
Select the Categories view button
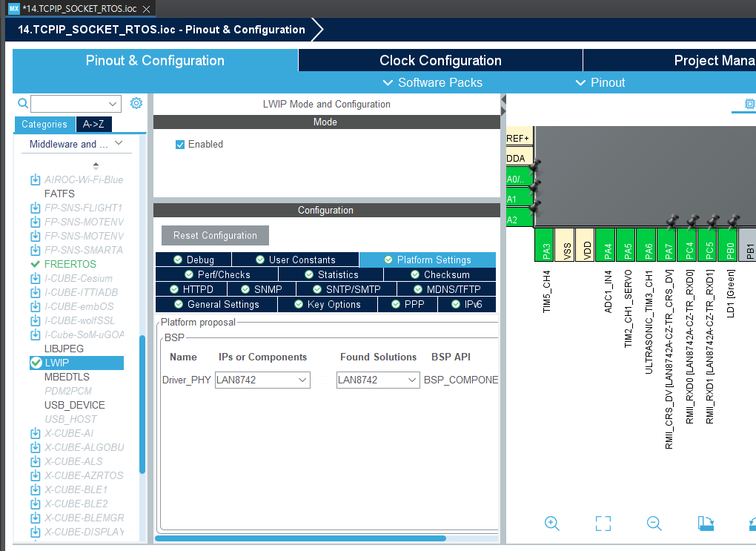click(x=44, y=124)
